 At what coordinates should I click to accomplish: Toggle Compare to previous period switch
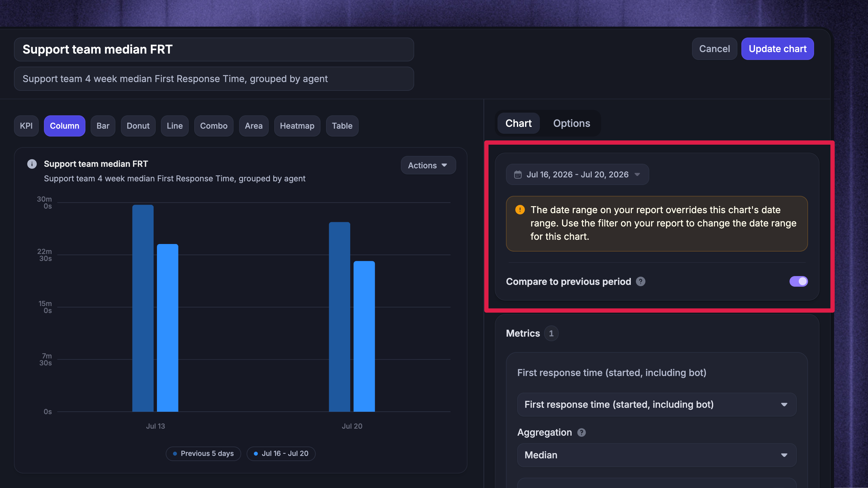tap(798, 282)
